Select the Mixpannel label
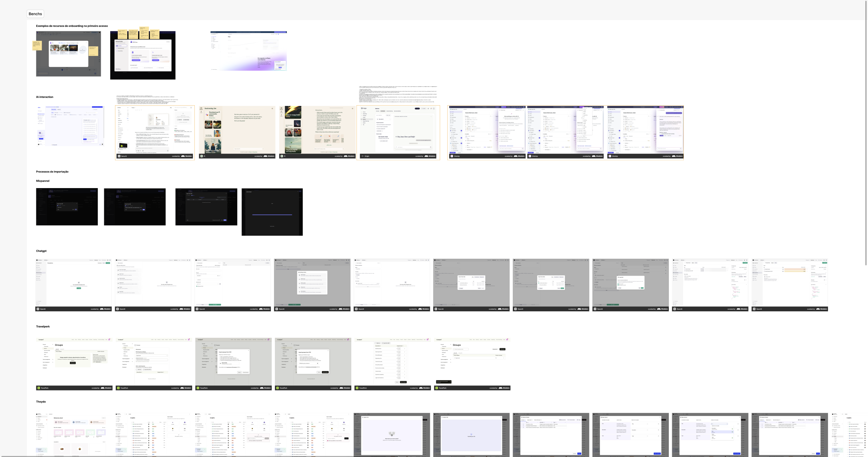 pyautogui.click(x=43, y=181)
